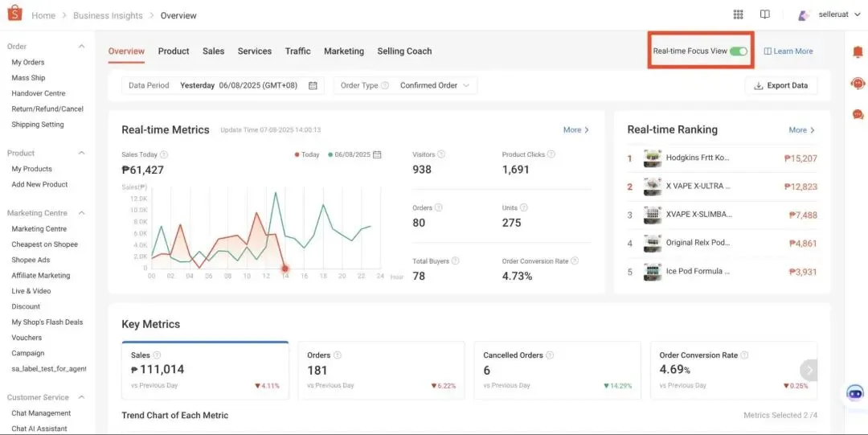Collapse the Order section in sidebar
Viewport: 868px width, 435px height.
(x=81, y=47)
